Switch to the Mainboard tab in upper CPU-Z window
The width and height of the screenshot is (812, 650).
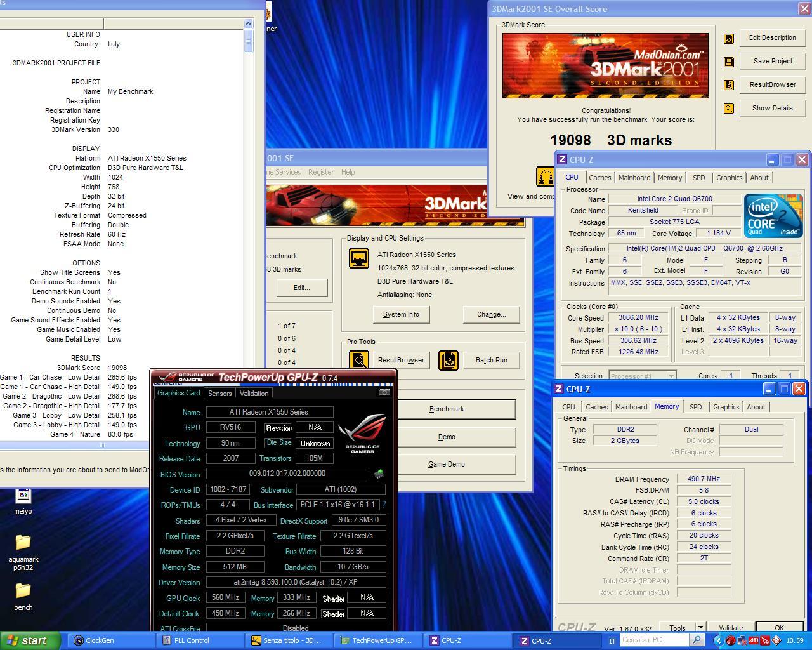634,178
